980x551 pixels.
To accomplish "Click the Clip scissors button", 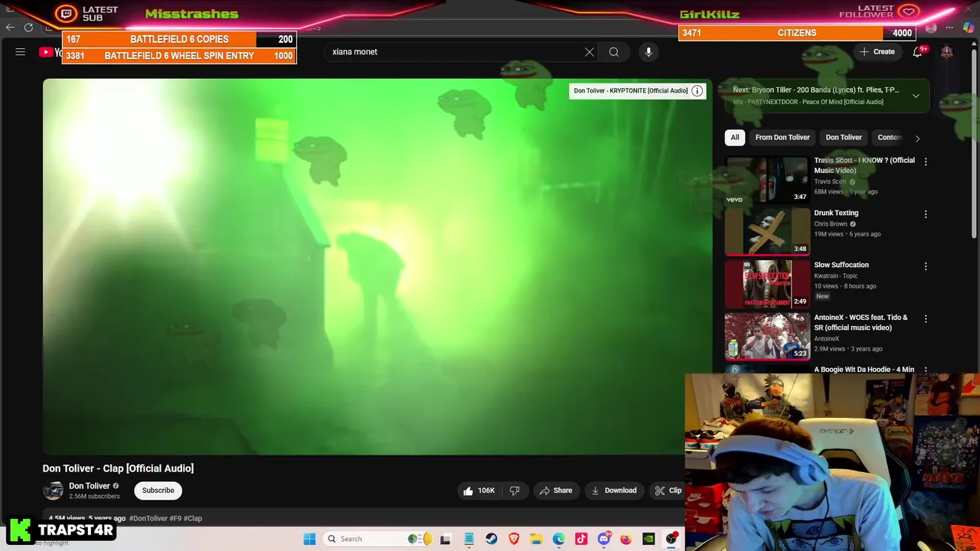I will pyautogui.click(x=668, y=491).
